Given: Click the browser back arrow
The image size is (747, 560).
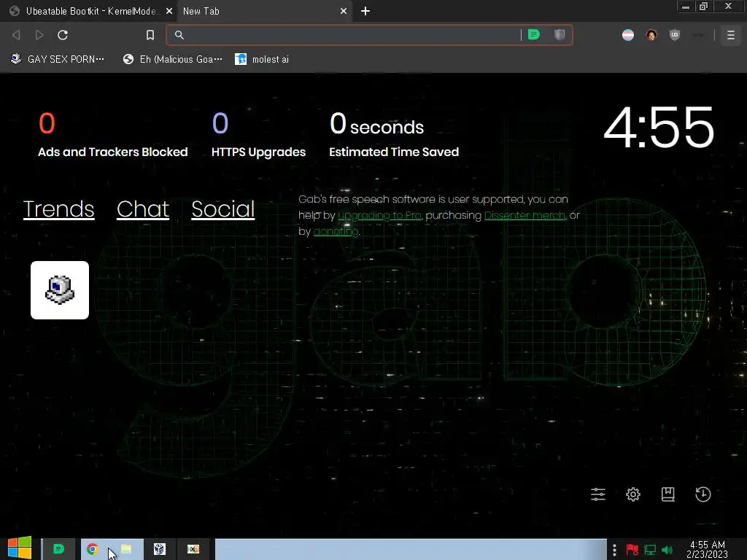Looking at the screenshot, I should [x=16, y=35].
